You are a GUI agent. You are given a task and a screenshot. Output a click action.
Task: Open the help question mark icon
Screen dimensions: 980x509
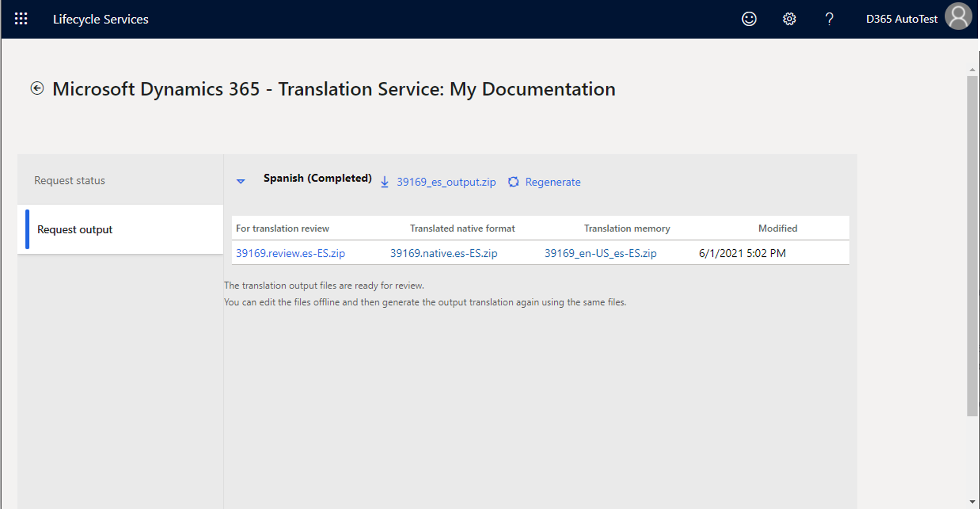pyautogui.click(x=830, y=19)
